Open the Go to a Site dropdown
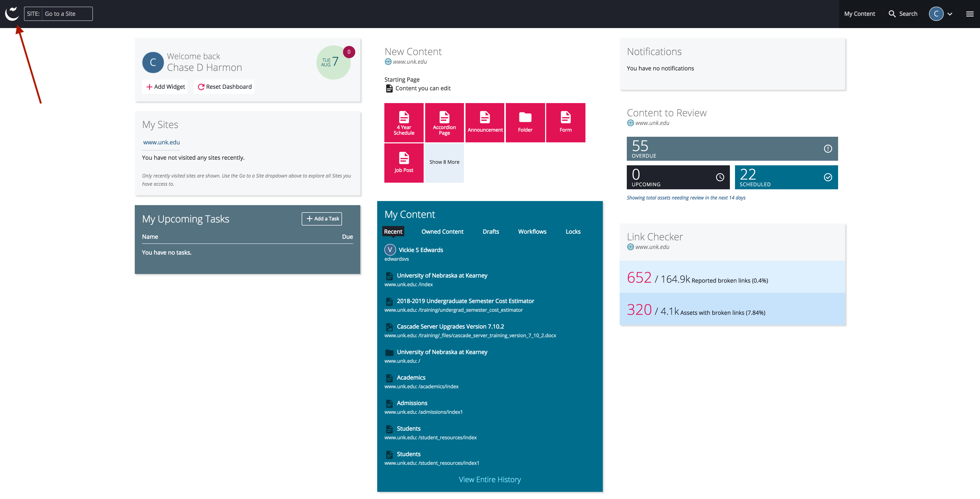Screen dimensions: 980x499 (x=67, y=14)
